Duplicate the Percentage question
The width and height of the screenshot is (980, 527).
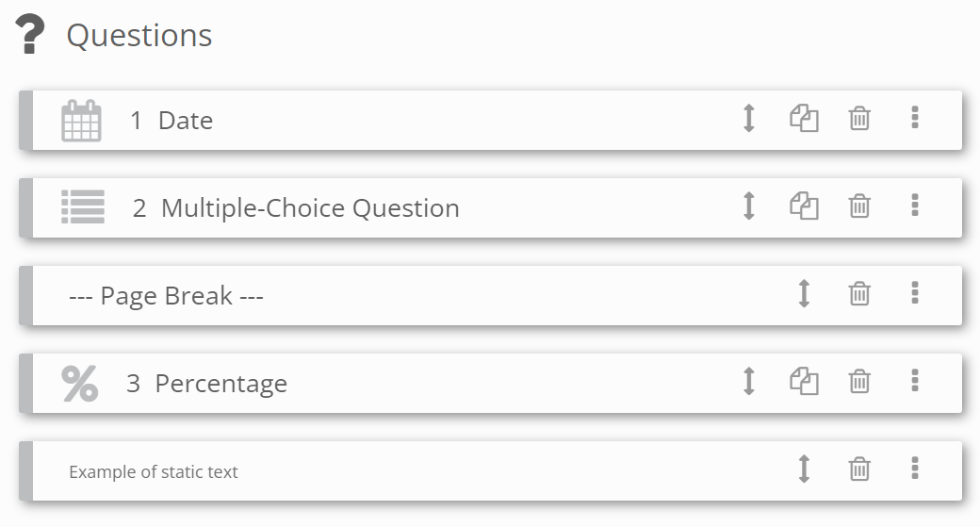[804, 382]
